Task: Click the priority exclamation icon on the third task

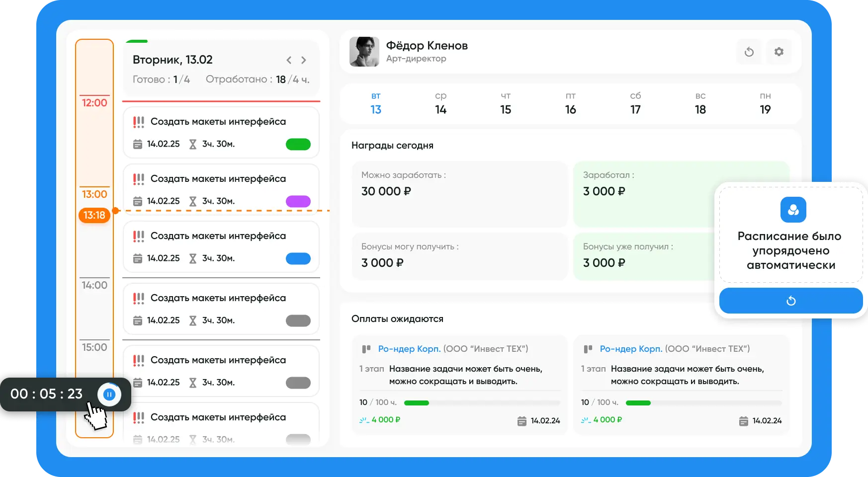Action: click(139, 236)
